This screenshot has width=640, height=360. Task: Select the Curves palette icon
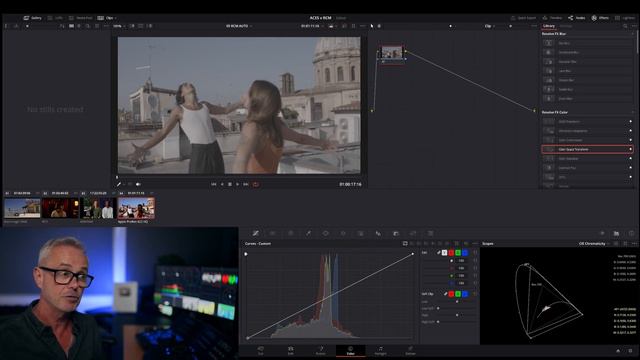click(x=256, y=233)
